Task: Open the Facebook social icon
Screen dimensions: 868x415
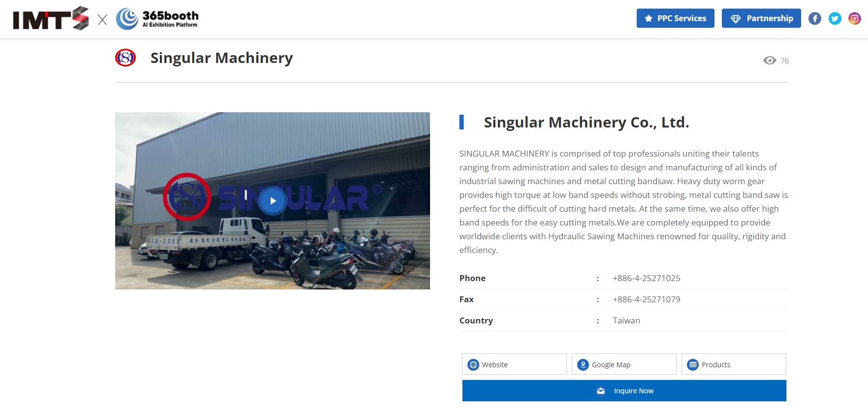Action: [x=815, y=19]
